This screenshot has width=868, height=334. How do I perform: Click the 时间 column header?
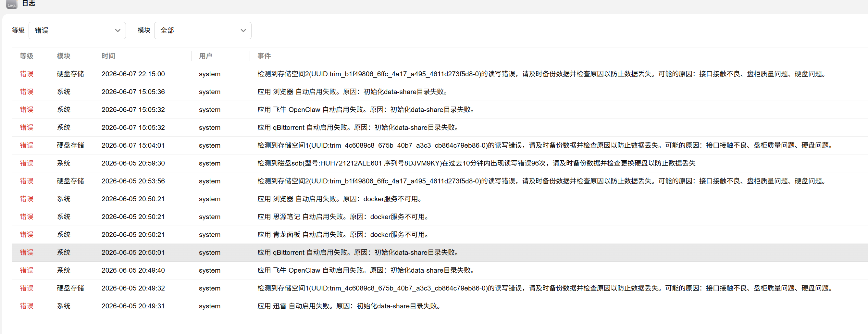pos(108,56)
